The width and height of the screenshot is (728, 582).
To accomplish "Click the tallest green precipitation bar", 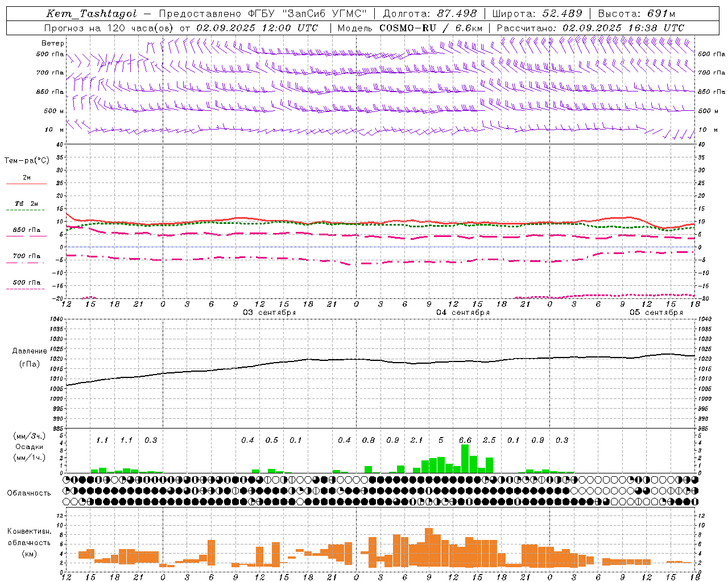I will (x=465, y=459).
